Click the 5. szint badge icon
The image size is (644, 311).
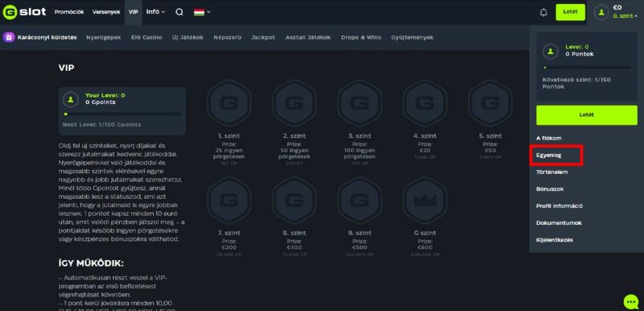point(490,102)
